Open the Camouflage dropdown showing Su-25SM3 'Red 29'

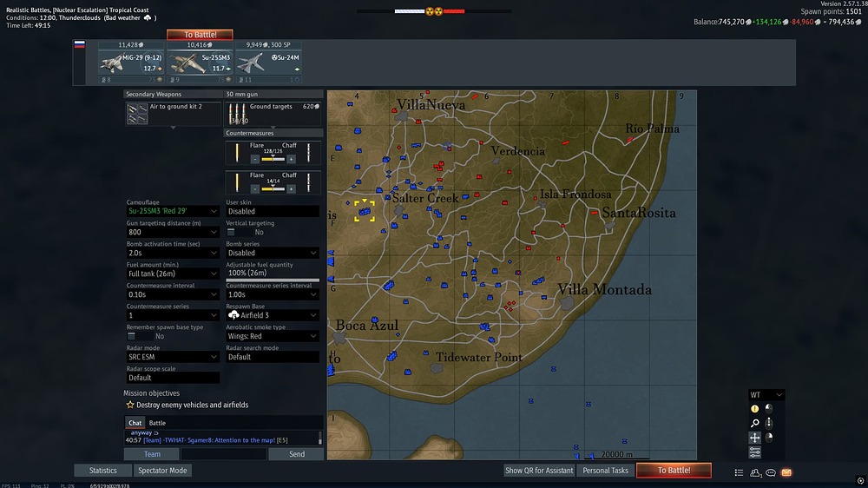coord(173,211)
